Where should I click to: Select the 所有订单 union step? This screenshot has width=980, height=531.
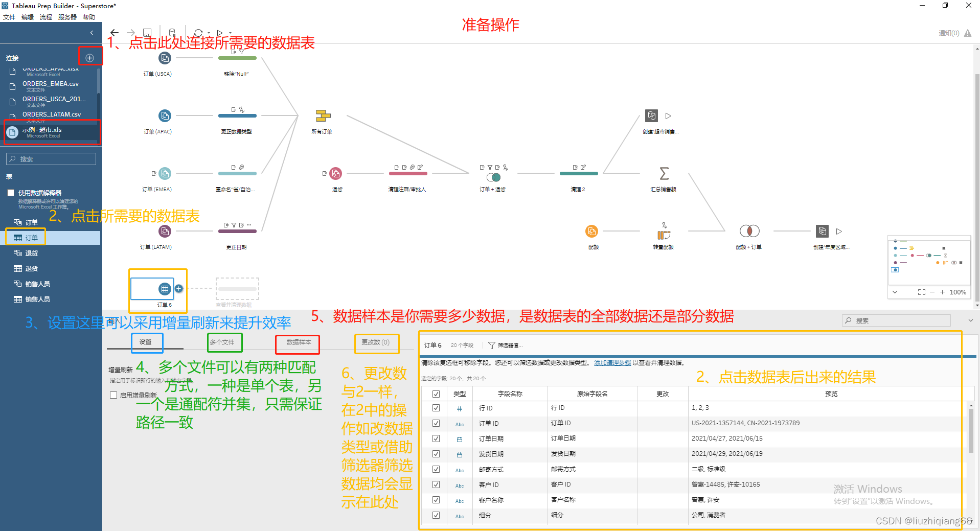tap(323, 116)
